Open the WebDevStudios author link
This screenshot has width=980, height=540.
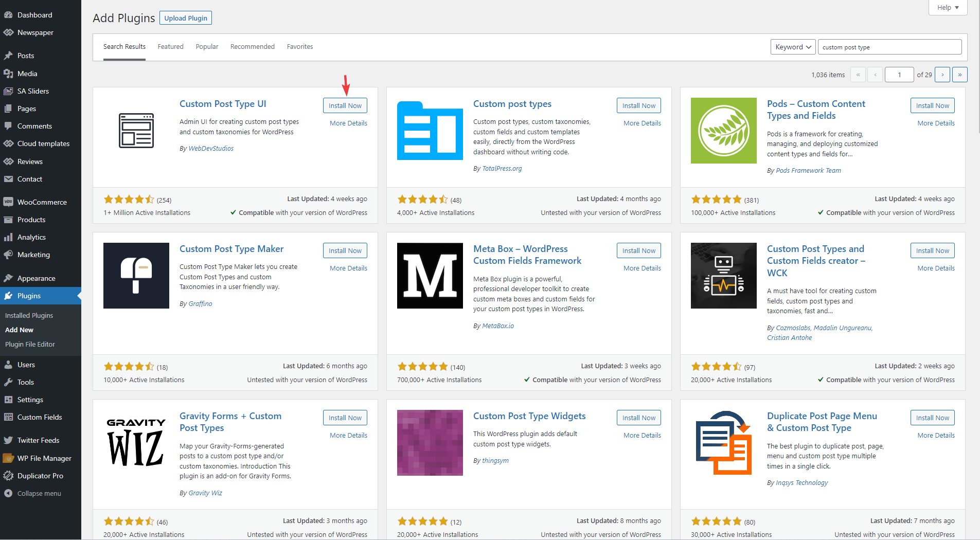[x=211, y=148]
